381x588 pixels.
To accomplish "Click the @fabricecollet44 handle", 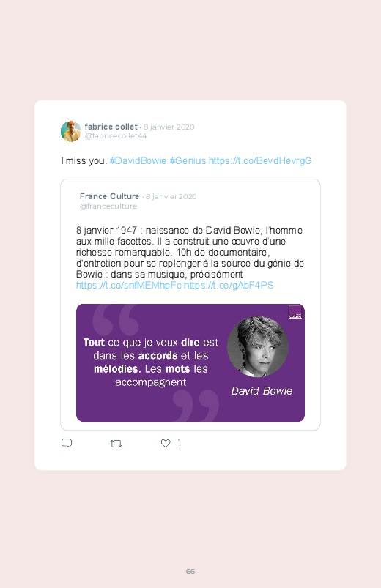I will (x=116, y=136).
